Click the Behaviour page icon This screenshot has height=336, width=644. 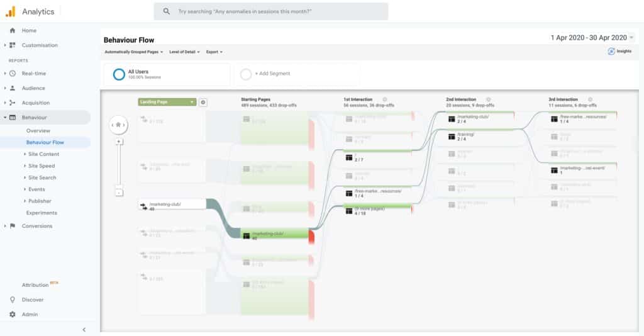[x=13, y=118]
